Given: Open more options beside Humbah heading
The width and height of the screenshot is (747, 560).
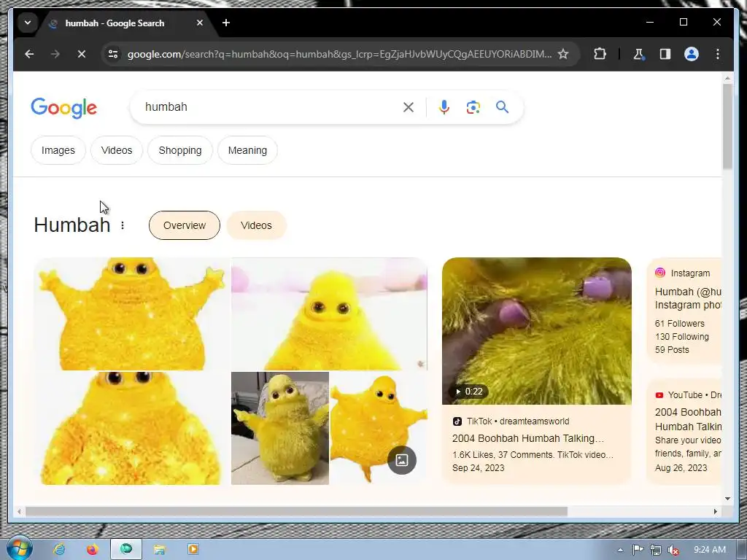Looking at the screenshot, I should [x=123, y=225].
